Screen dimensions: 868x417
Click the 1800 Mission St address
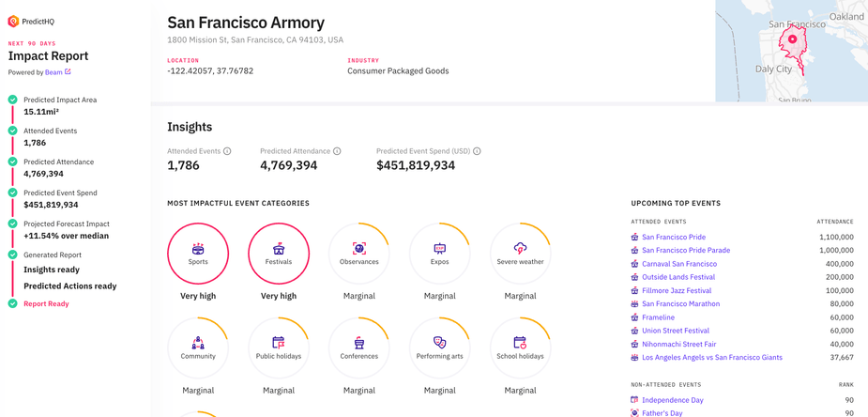coord(255,39)
